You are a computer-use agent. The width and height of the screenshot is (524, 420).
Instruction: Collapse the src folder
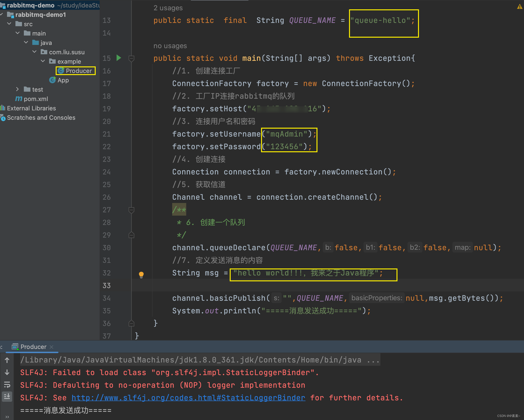point(9,24)
